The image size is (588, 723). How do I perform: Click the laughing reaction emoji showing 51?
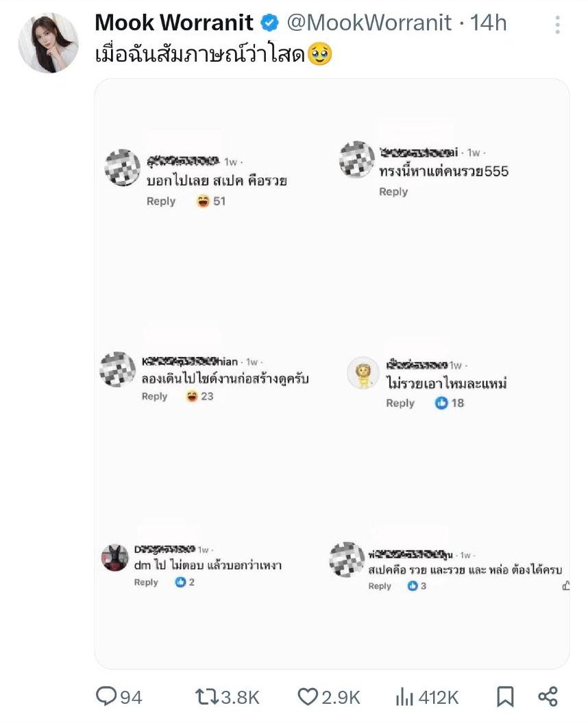(x=203, y=201)
